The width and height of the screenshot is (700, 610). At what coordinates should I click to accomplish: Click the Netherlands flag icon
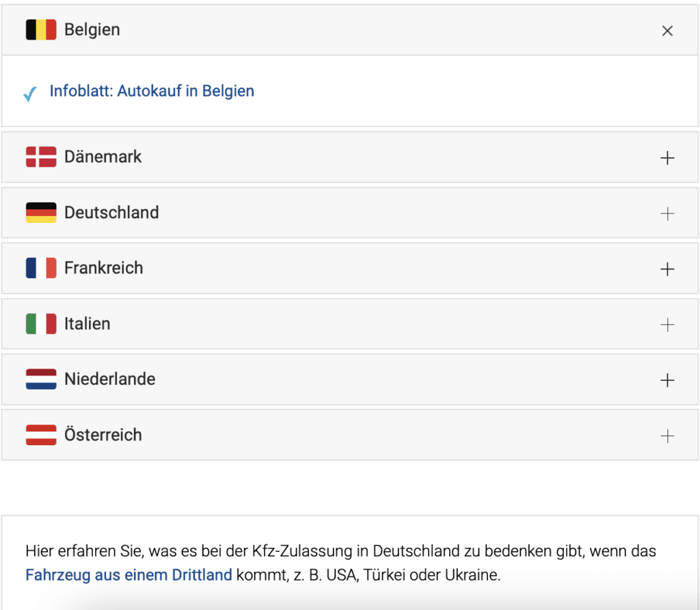tap(41, 380)
